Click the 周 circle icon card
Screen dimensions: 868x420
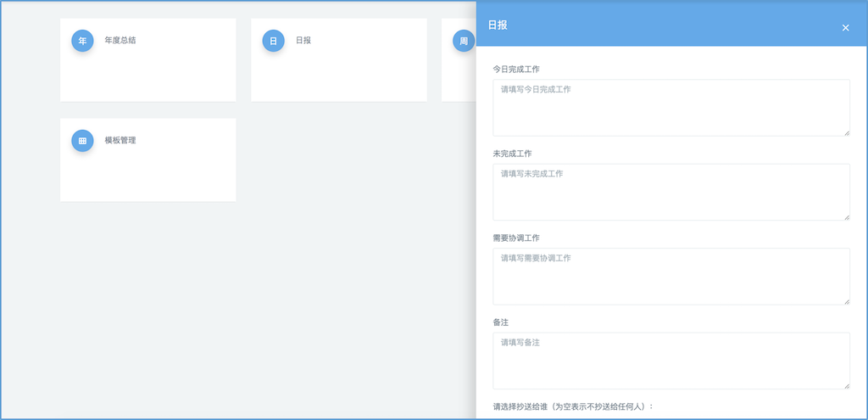tap(464, 41)
